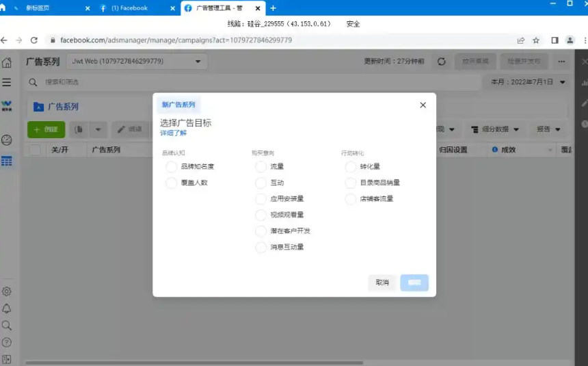Image resolution: width=588 pixels, height=366 pixels.
Task: Click the 归因设置 column header
Action: click(453, 150)
